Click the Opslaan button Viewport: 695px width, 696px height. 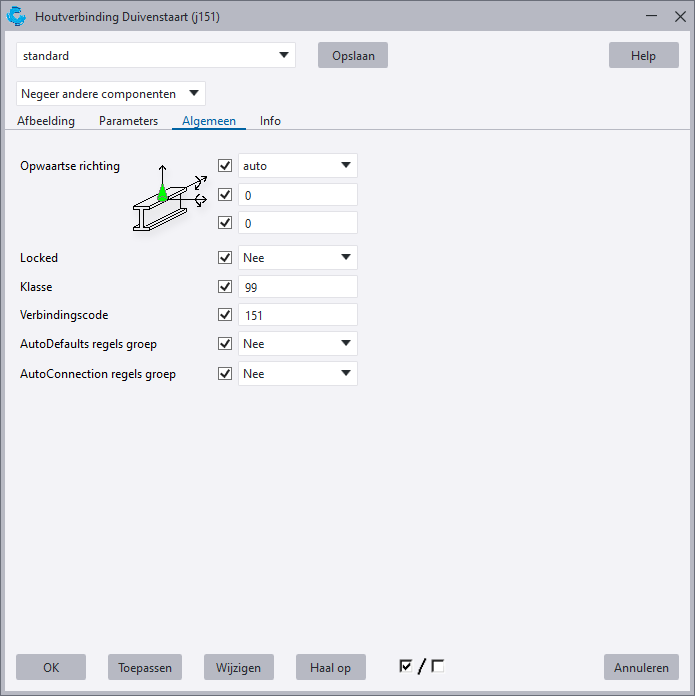coord(352,56)
